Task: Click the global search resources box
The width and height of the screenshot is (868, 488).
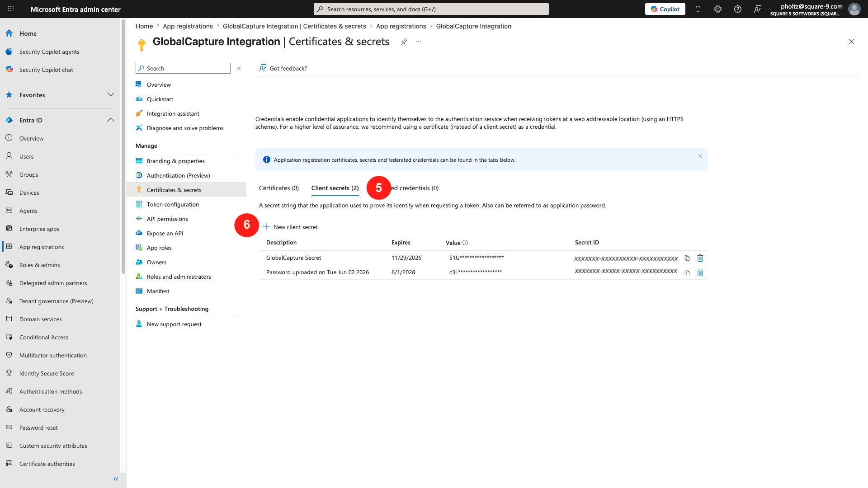Action: (x=431, y=9)
